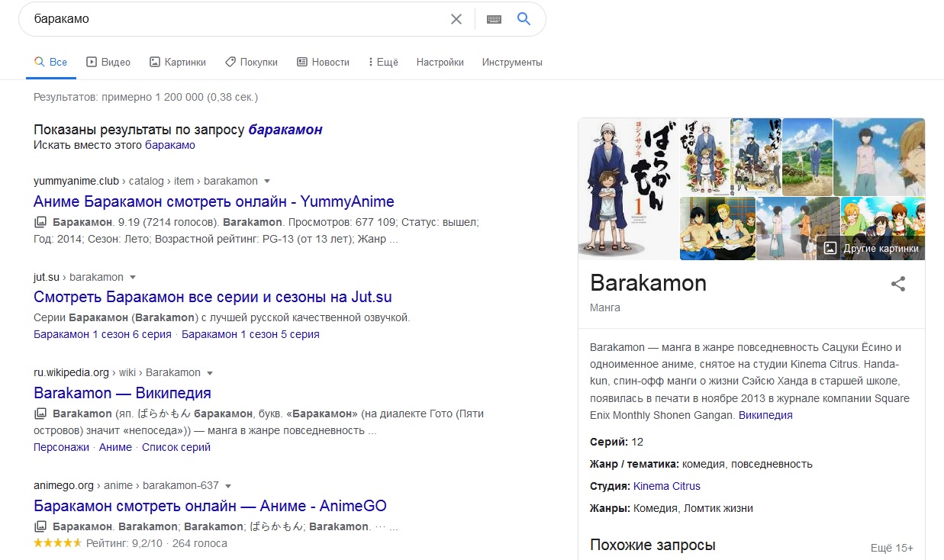Switch to Новости tab
Screen dimensions: 944x560
tap(323, 63)
